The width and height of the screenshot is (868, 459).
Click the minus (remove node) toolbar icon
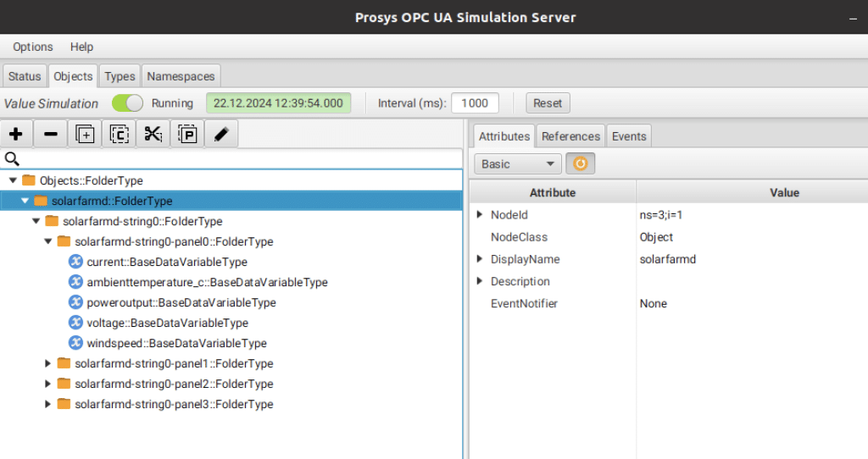tap(50, 134)
